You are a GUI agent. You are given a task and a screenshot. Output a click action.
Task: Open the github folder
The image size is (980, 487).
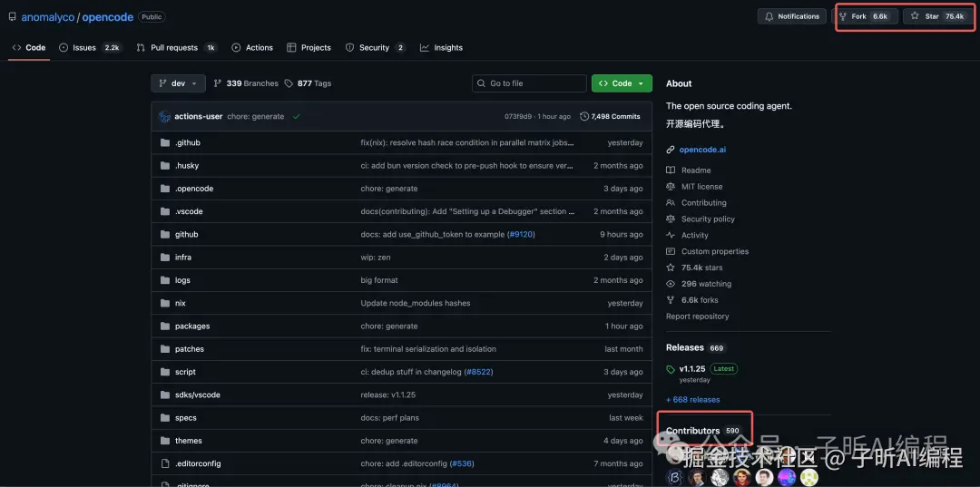(x=186, y=234)
